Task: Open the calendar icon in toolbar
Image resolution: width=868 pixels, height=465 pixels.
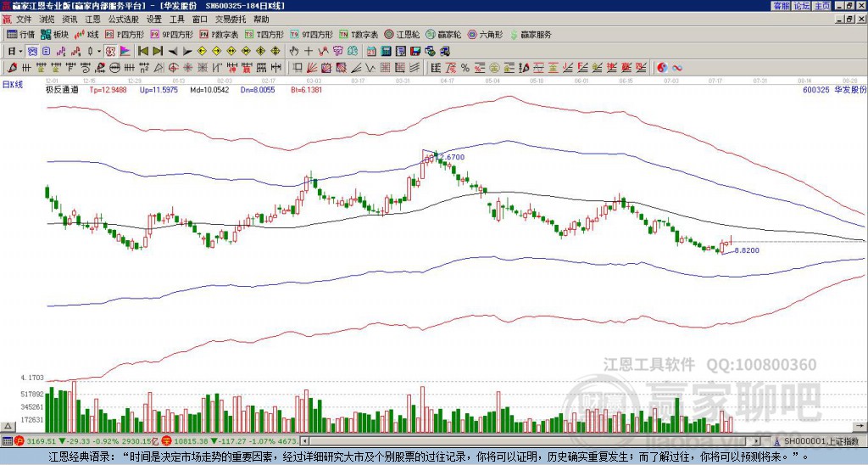Action: (x=371, y=52)
